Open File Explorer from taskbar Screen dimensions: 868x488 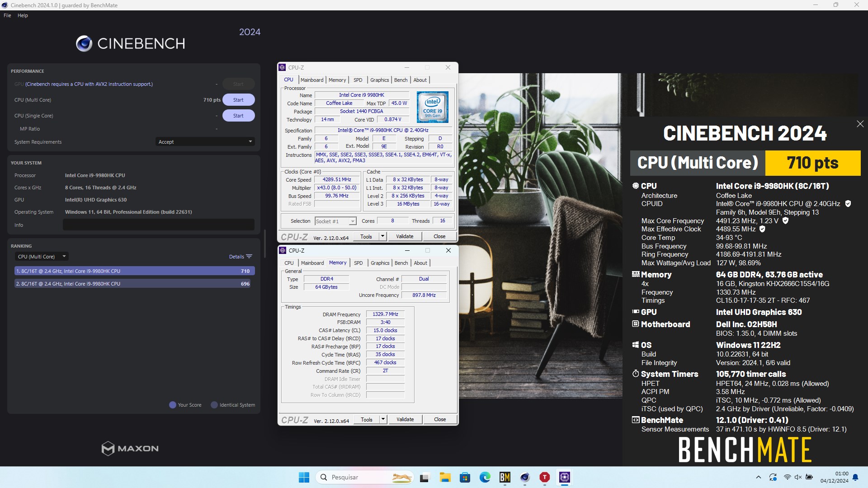445,477
